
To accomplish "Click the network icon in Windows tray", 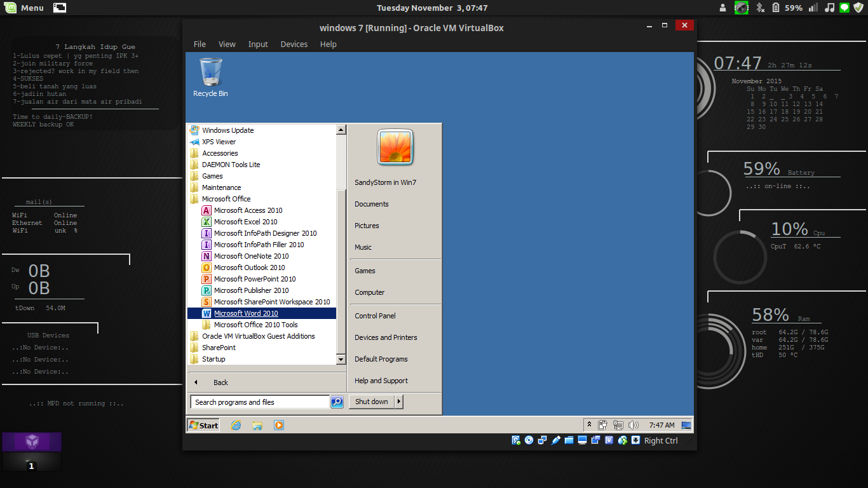I will (x=618, y=425).
